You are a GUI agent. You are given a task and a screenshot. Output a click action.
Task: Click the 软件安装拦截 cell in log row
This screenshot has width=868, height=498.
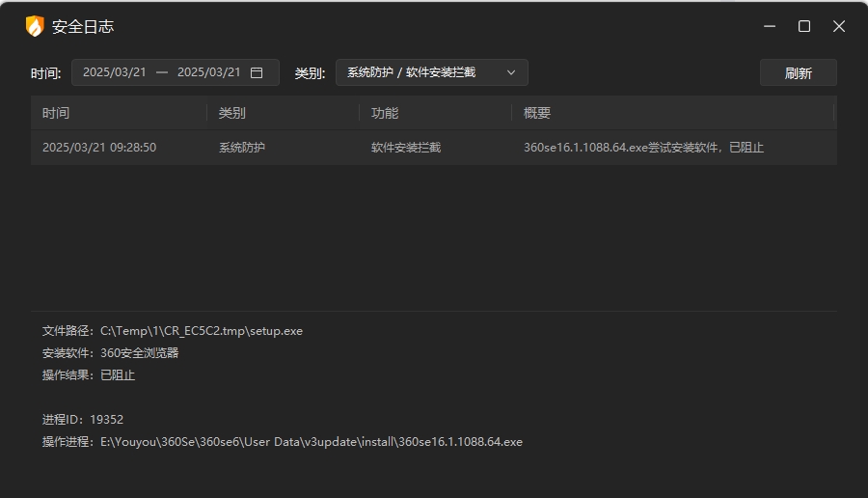pos(406,148)
